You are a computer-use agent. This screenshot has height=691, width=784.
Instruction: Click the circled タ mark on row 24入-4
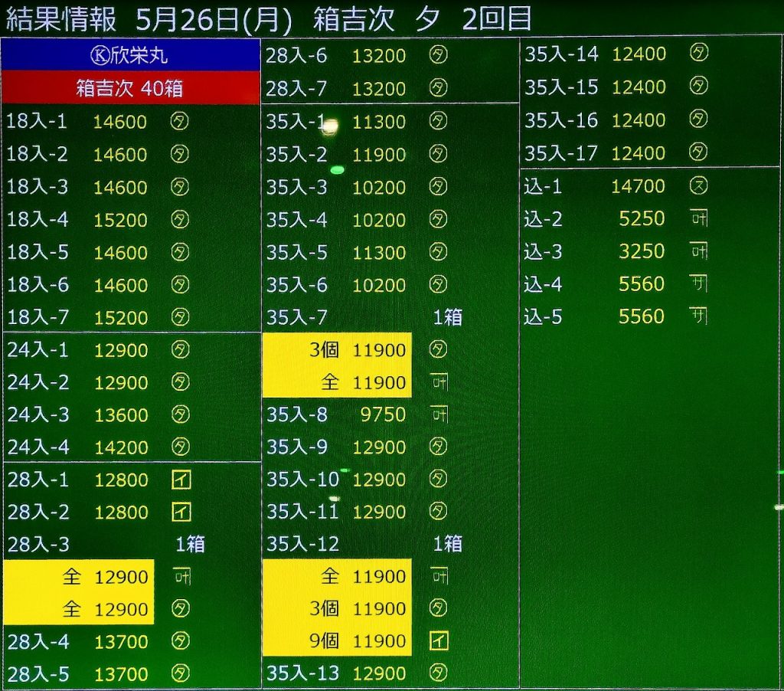(179, 447)
